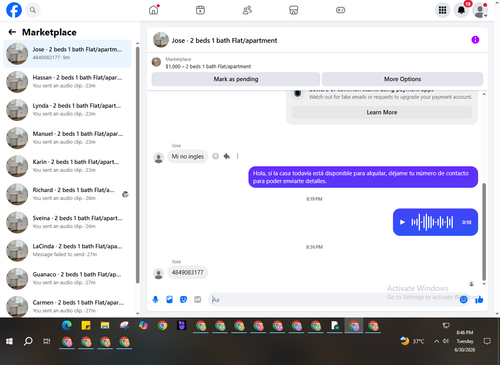Open volume control in tray

click(445, 341)
